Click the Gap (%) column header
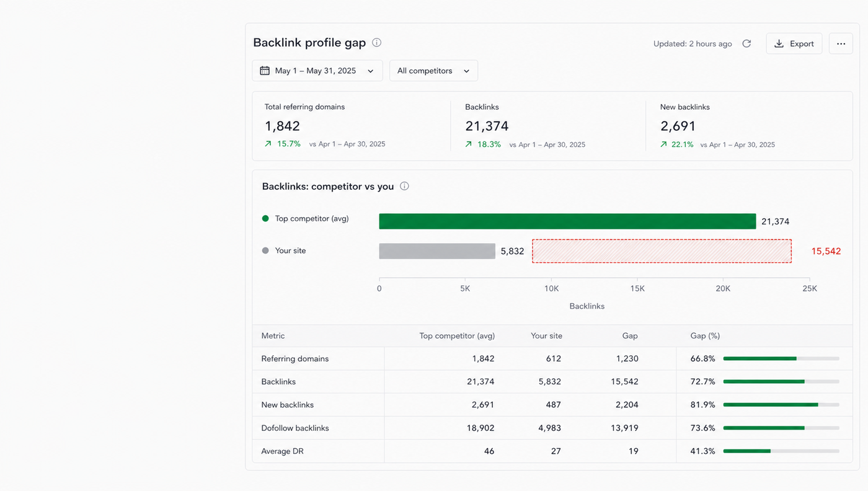Image resolution: width=868 pixels, height=491 pixels. click(x=705, y=335)
